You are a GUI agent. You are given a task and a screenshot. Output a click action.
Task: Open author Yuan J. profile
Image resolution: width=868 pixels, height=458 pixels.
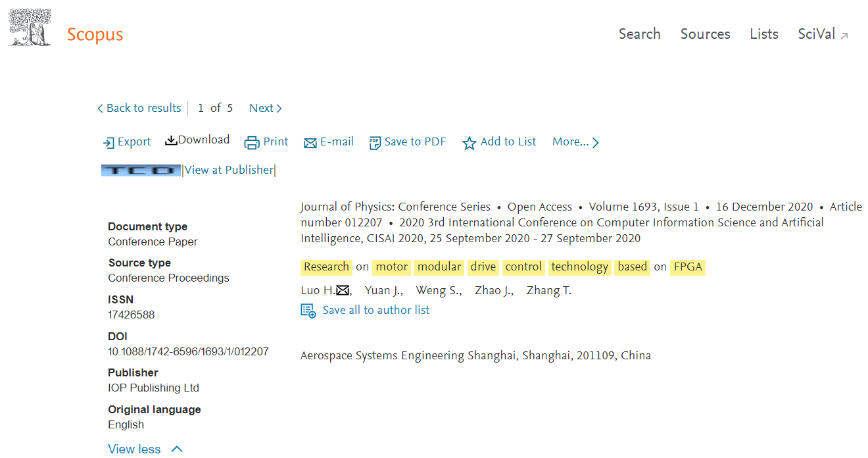(383, 290)
